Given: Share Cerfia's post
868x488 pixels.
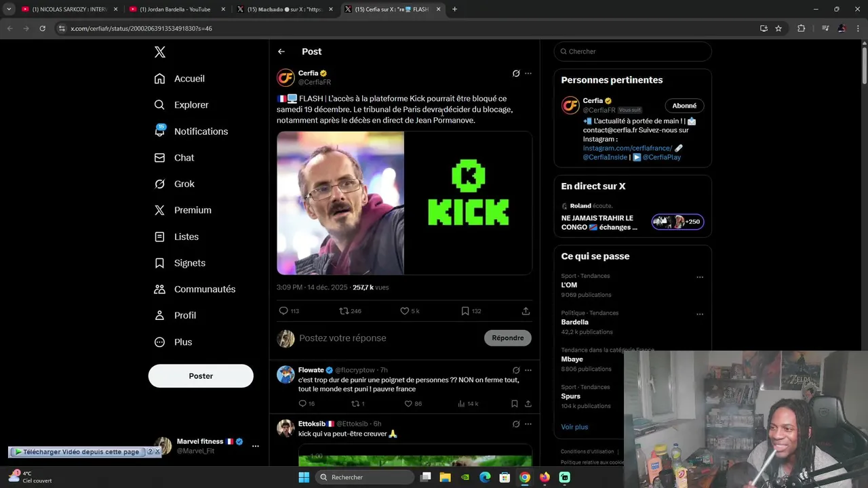Looking at the screenshot, I should point(526,311).
